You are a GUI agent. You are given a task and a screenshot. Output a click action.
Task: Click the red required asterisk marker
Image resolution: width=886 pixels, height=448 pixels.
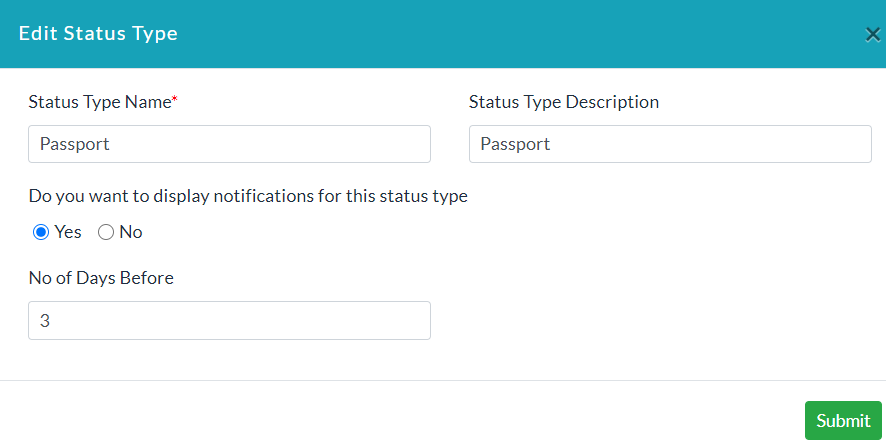point(175,99)
